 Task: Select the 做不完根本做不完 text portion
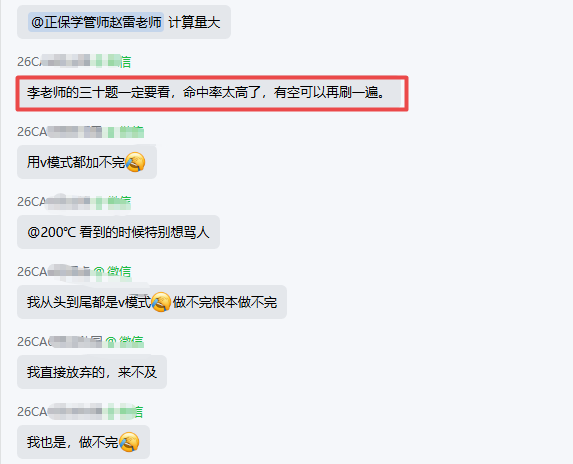pos(225,303)
